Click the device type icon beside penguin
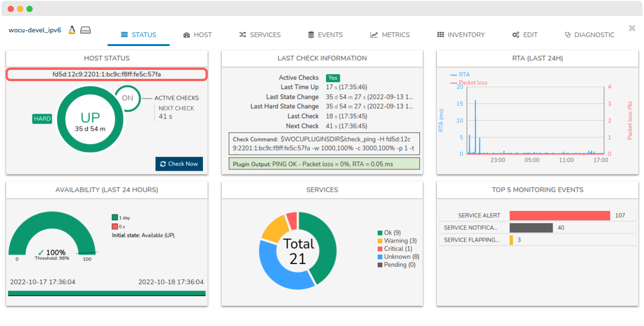 pos(85,30)
